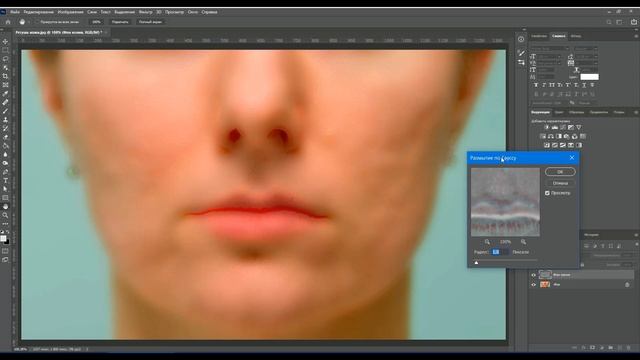Viewport: 640px width, 360px height.
Task: Open the font style dropdown
Action: pos(586,49)
